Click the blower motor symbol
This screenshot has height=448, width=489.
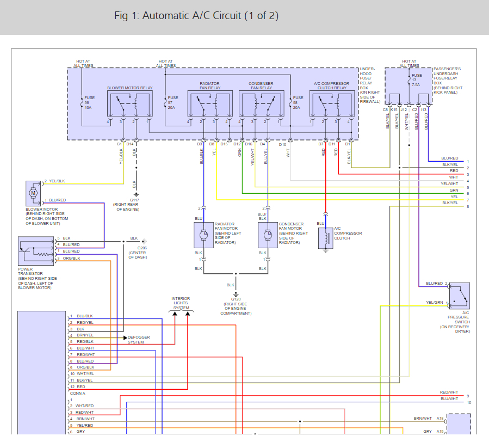tap(33, 193)
